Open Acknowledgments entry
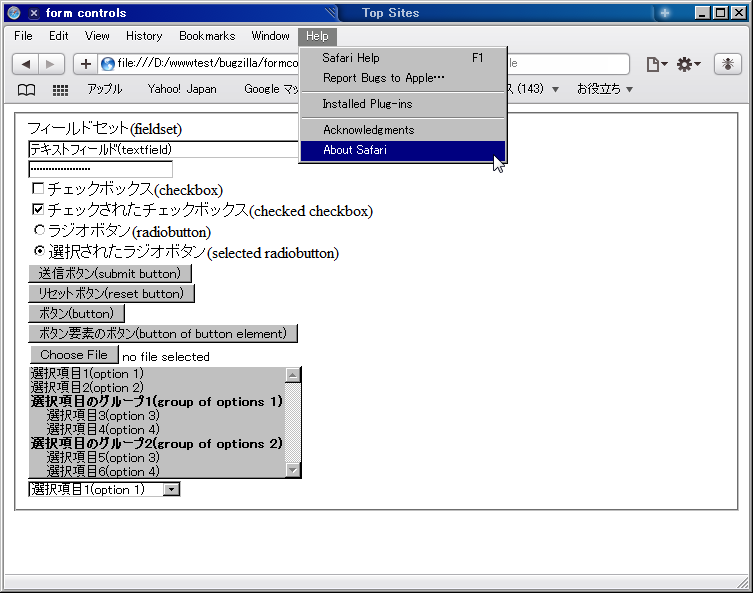The width and height of the screenshot is (753, 593). 403,130
